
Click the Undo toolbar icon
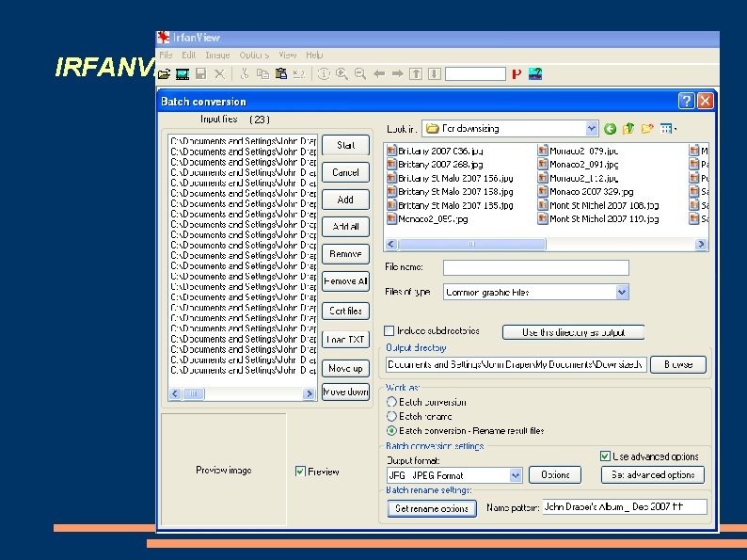coord(299,73)
